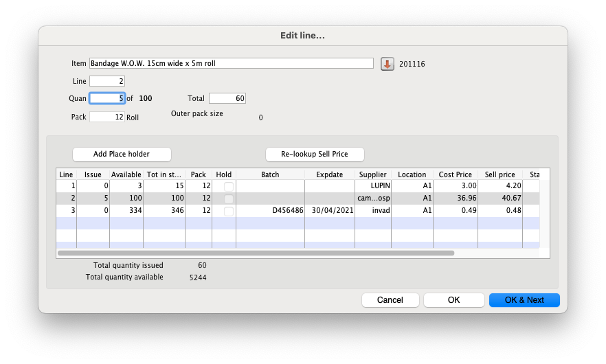Image resolution: width=606 pixels, height=364 pixels.
Task: Click the Add Place holder button
Action: pos(122,154)
